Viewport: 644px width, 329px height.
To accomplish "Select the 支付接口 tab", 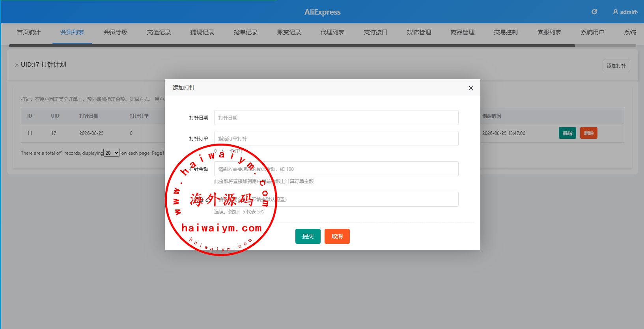I will point(376,32).
